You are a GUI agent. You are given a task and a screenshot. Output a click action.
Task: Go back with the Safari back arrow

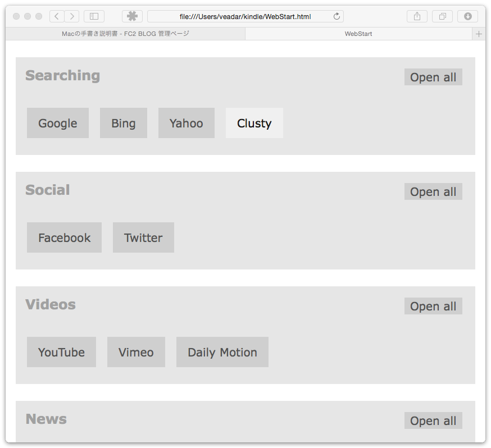[57, 16]
